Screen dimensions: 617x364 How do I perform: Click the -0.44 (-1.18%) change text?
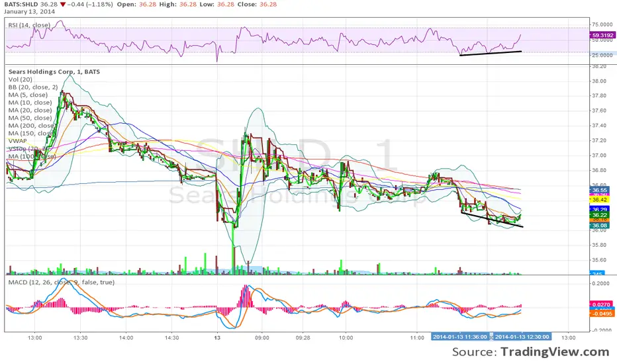90,5
